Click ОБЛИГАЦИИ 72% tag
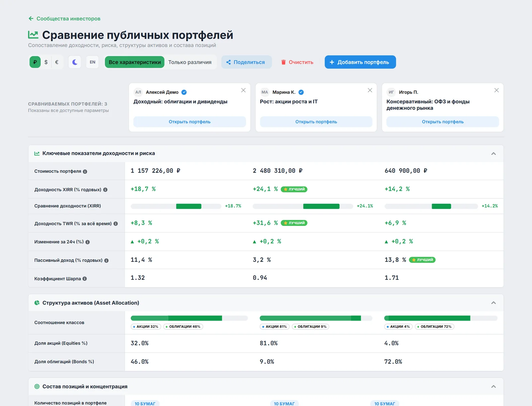The width and height of the screenshot is (532, 406). tap(435, 327)
